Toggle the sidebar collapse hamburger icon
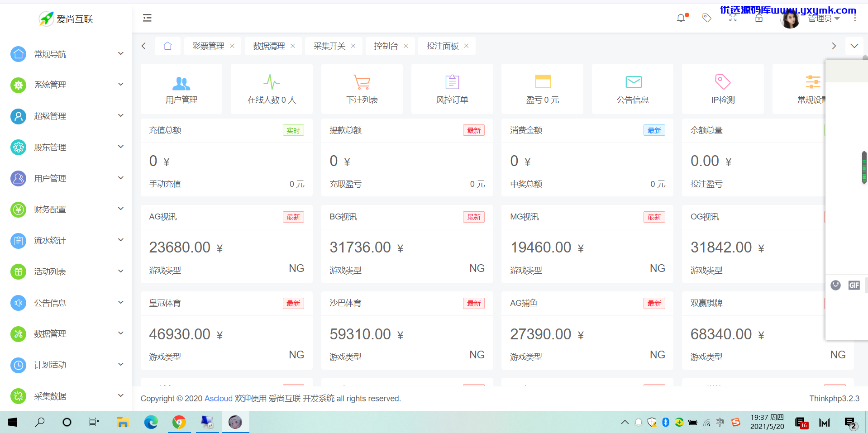The height and width of the screenshot is (433, 868). [x=147, y=18]
